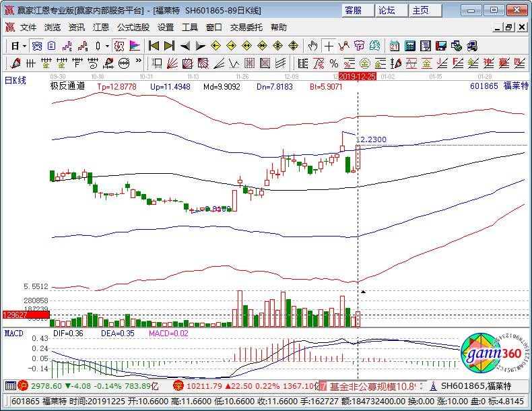
Task: Click the J angle lines icon
Action: tap(442, 63)
